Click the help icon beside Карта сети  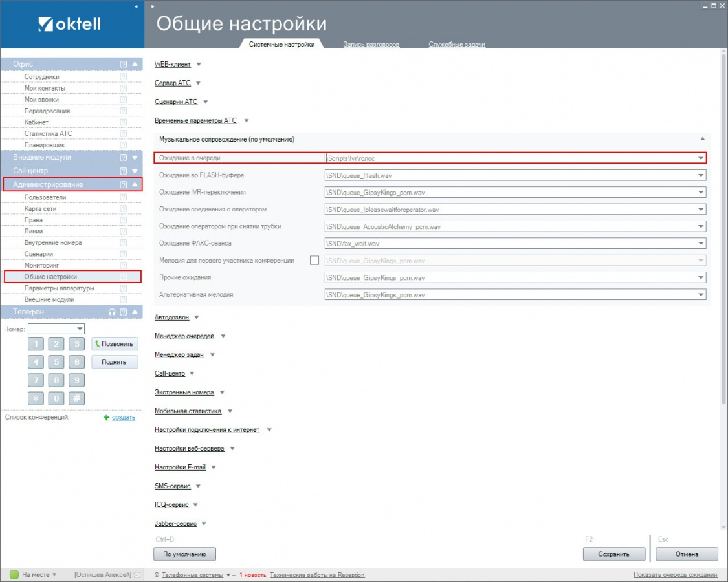(123, 209)
